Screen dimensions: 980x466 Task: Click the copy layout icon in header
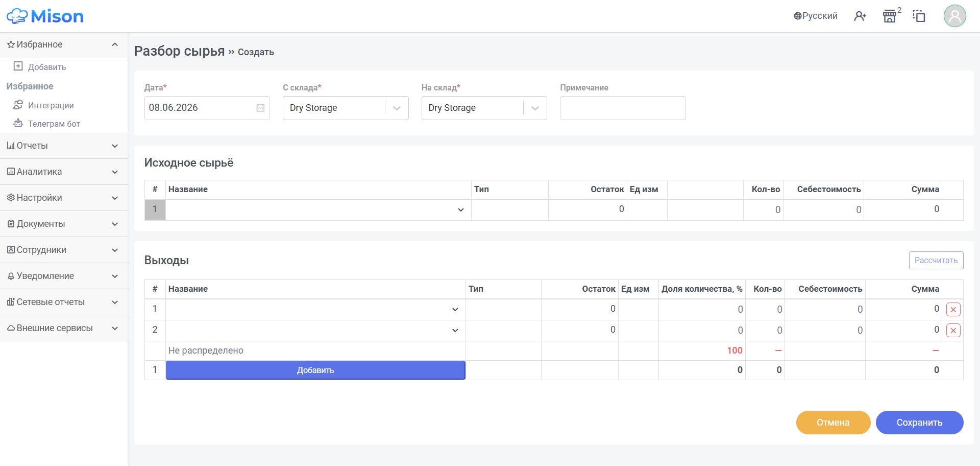point(919,16)
